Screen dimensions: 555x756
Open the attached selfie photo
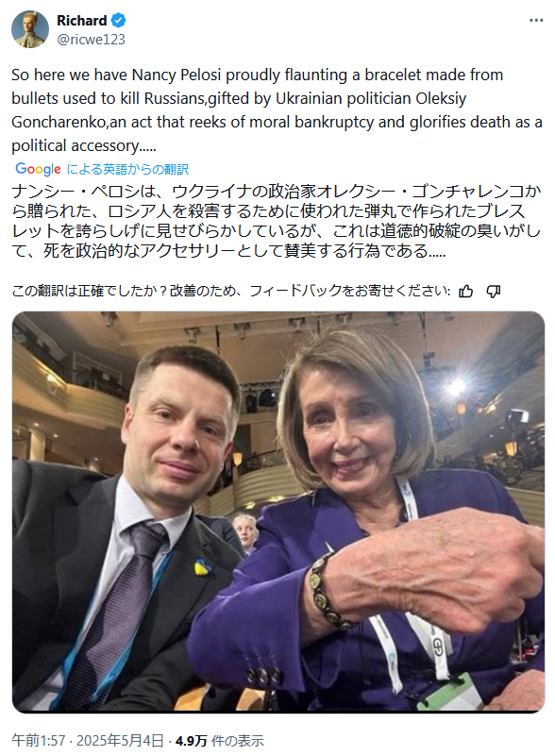pos(278,512)
